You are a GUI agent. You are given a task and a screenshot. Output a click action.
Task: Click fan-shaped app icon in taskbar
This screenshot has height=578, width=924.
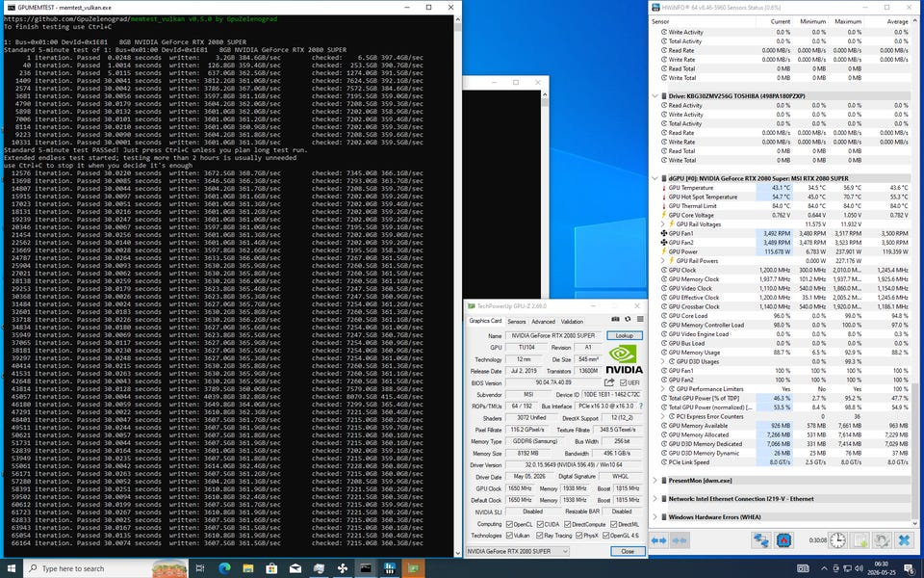tap(343, 568)
